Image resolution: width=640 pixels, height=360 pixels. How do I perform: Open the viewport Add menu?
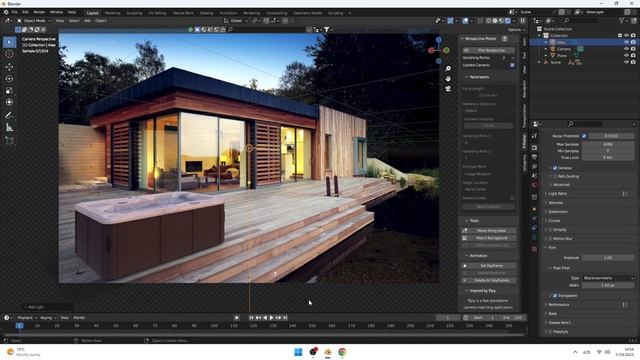click(x=87, y=20)
